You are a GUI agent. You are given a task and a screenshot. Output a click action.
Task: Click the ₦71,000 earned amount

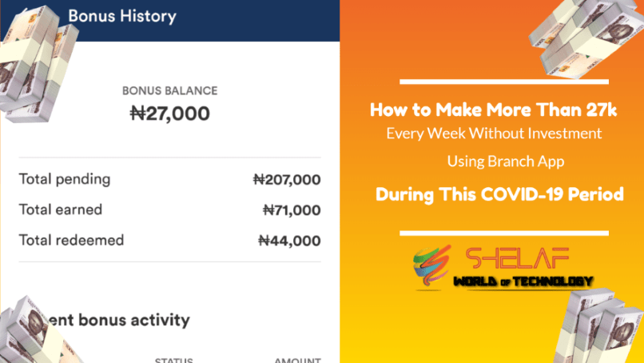pyautogui.click(x=291, y=210)
